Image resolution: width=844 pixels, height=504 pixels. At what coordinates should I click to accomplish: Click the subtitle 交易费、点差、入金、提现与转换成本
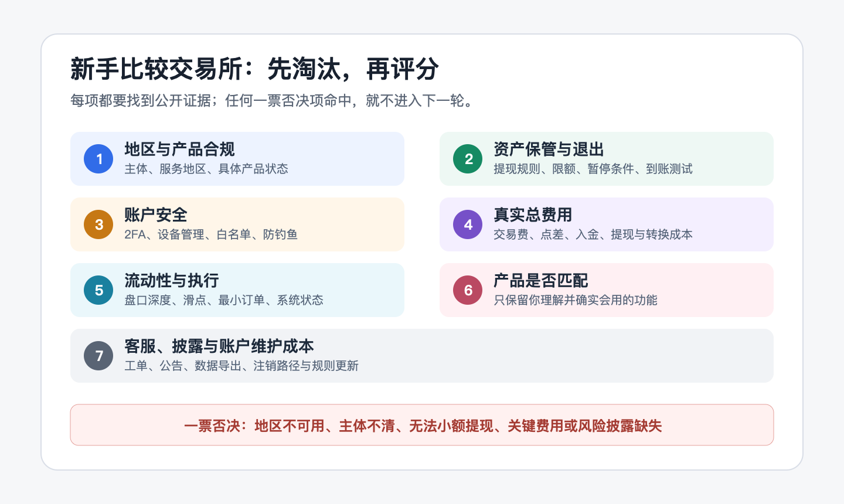click(x=593, y=234)
